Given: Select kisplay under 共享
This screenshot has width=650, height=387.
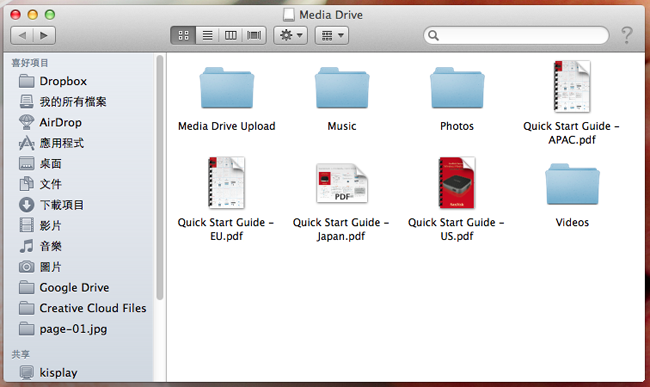Looking at the screenshot, I should [79, 372].
